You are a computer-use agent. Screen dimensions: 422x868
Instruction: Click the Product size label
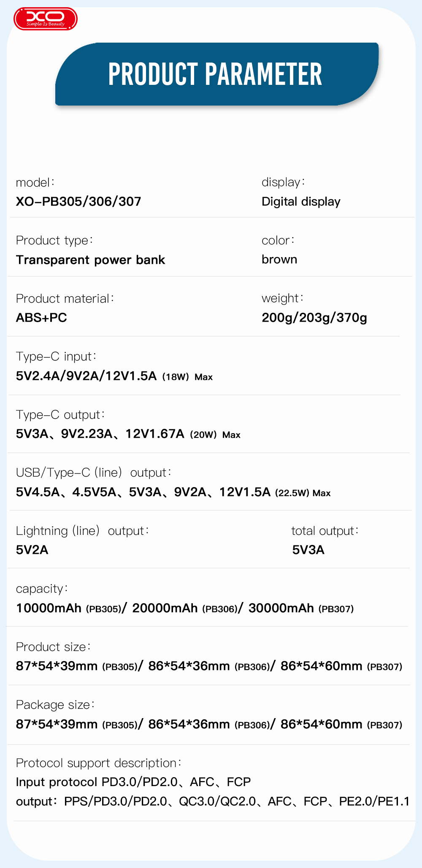click(x=53, y=647)
